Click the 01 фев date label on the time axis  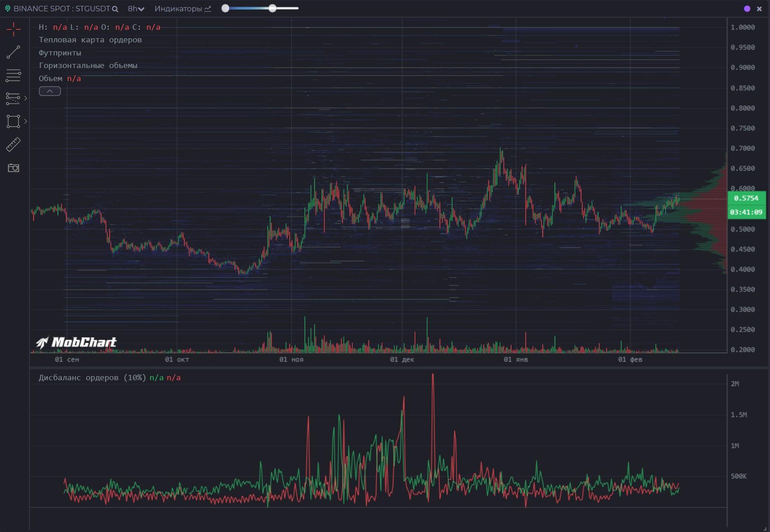(630, 359)
